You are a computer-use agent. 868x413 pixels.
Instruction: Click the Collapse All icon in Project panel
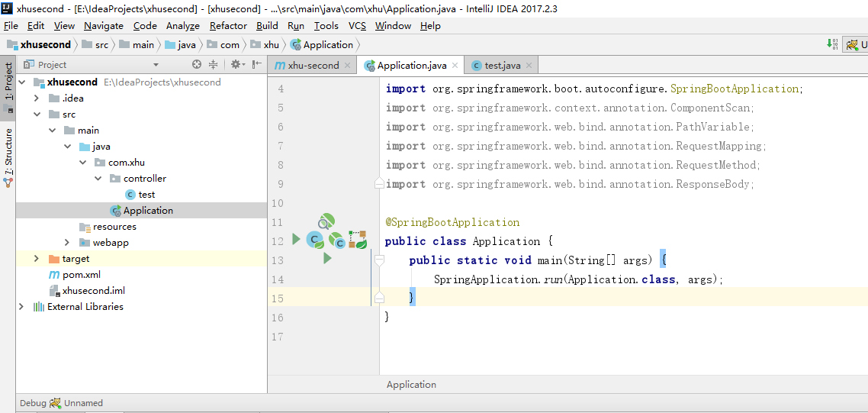(213, 65)
